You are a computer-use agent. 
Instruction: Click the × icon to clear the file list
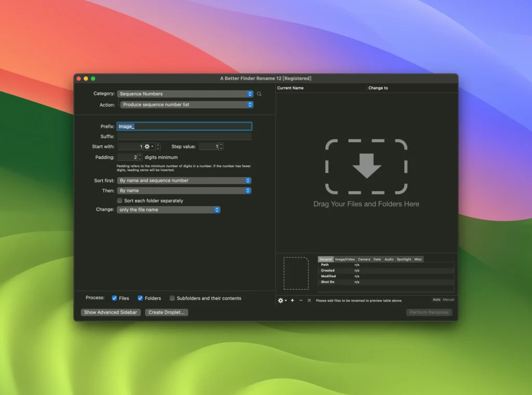point(308,301)
